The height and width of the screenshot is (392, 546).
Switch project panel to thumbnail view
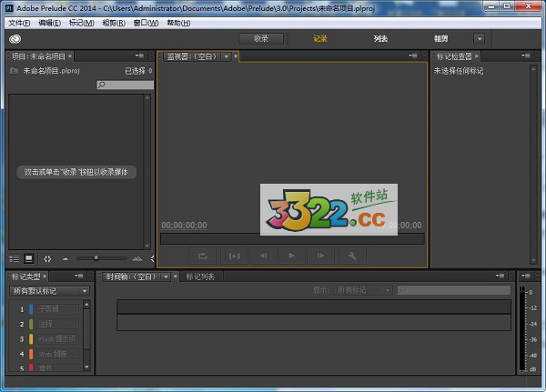[x=28, y=258]
